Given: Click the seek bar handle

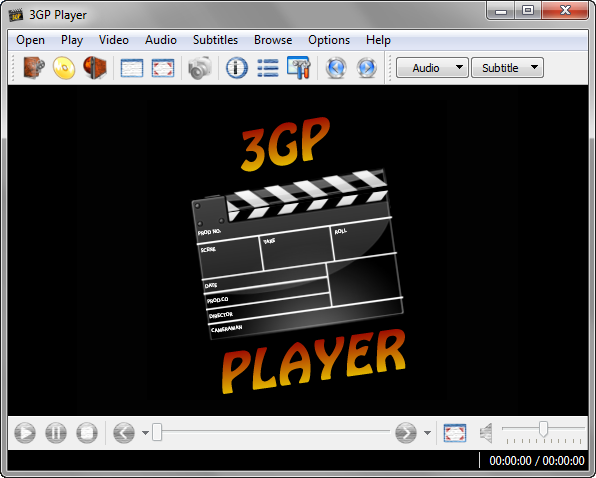Looking at the screenshot, I should click(x=157, y=432).
